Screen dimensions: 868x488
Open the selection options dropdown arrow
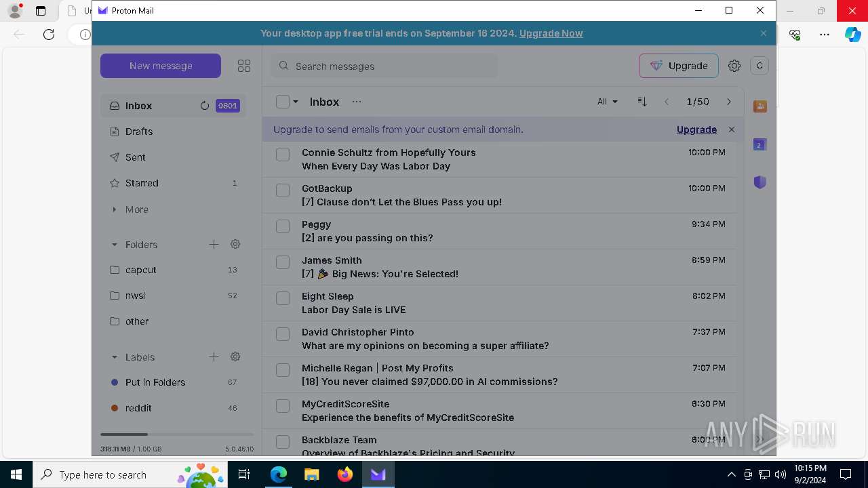296,102
